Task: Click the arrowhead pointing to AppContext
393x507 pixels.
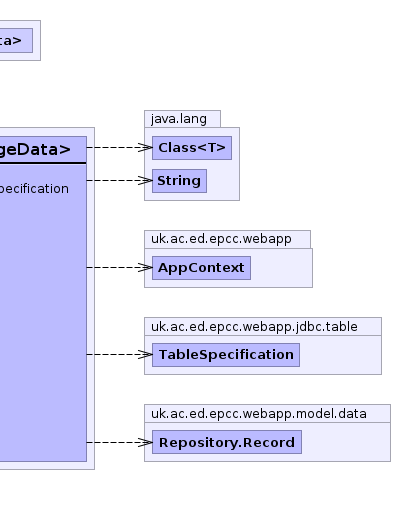Action: [146, 267]
